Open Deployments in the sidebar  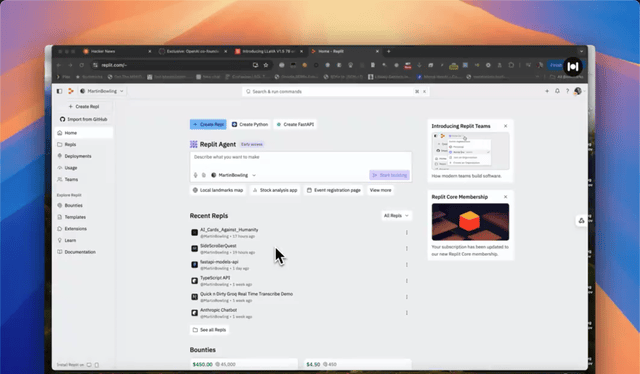[x=84, y=156]
